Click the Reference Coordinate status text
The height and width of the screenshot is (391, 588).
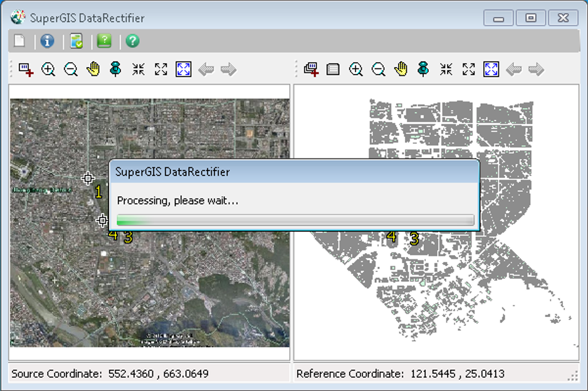click(400, 373)
